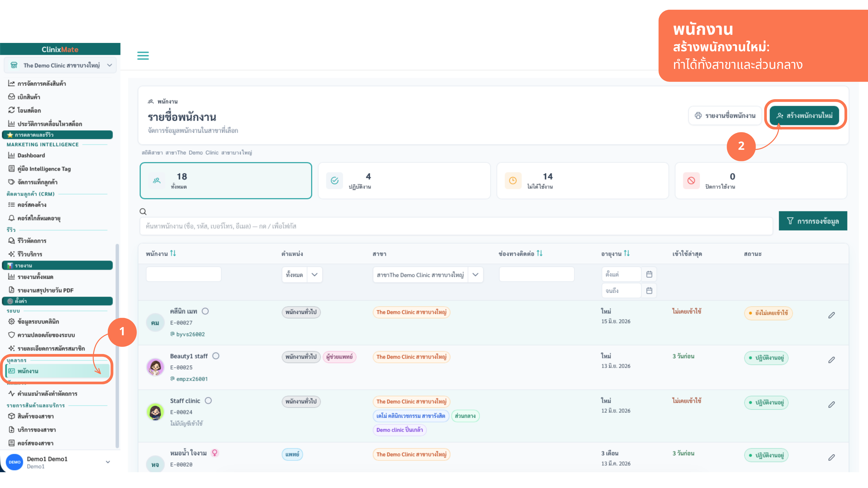Open the start date calendar icon
Viewport: 868px width, 488px height.
[649, 274]
